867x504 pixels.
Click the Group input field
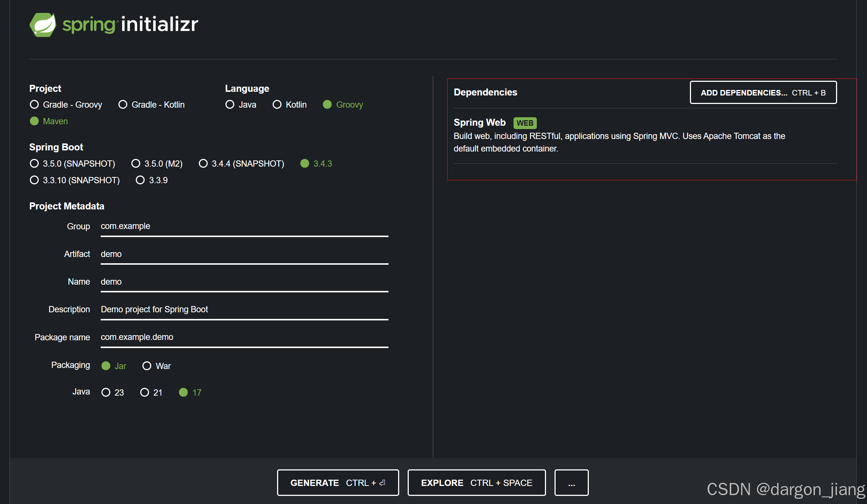[x=244, y=226]
